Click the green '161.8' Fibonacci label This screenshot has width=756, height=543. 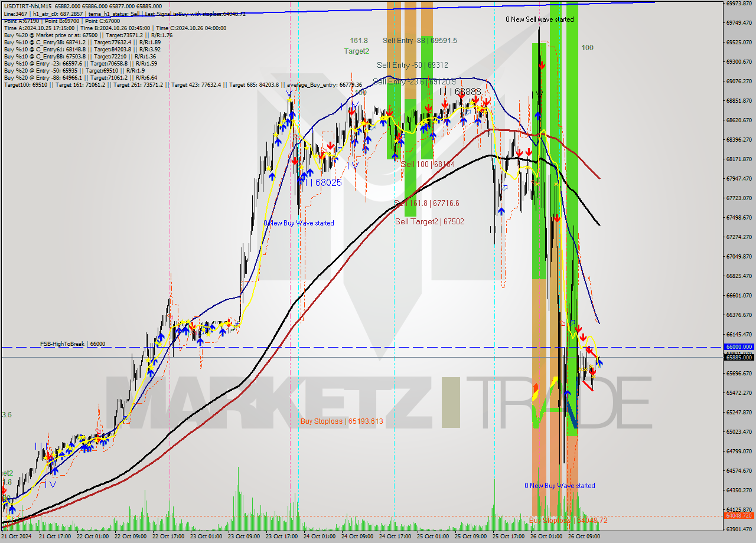(359, 41)
